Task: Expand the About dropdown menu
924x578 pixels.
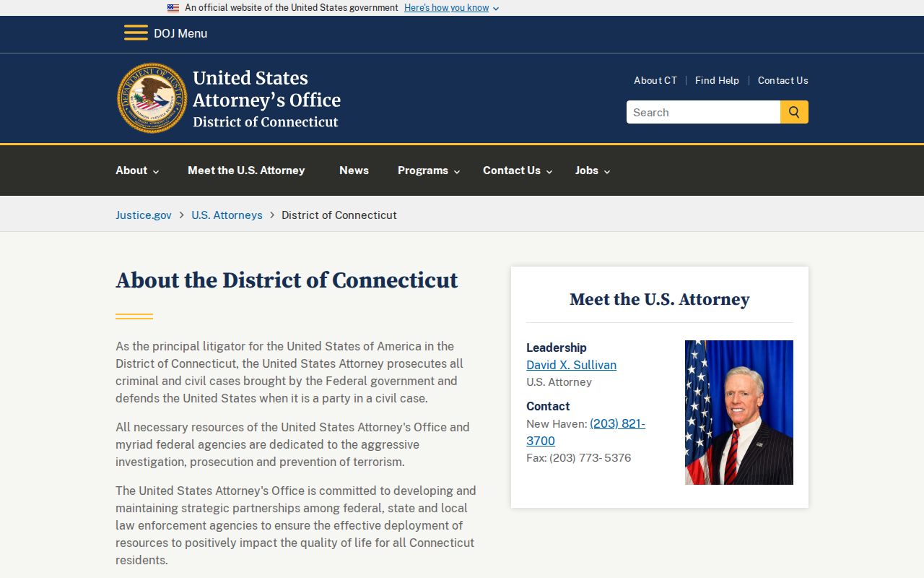Action: coord(137,171)
